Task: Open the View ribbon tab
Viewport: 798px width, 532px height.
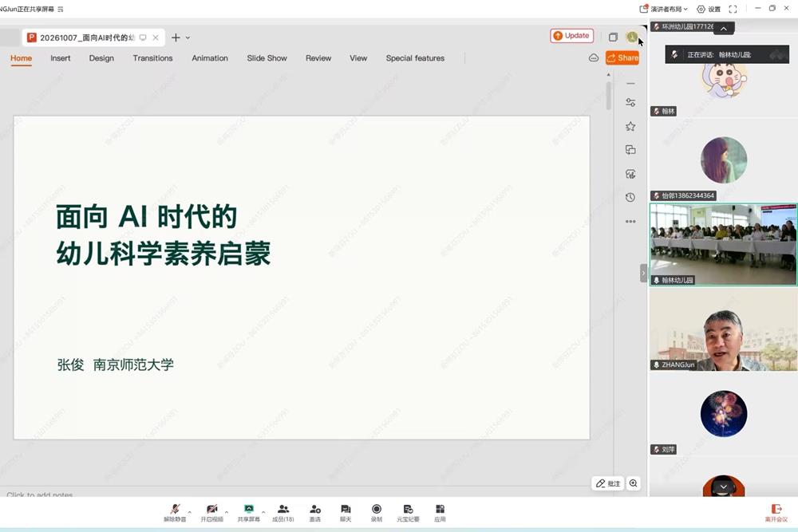Action: click(x=358, y=58)
